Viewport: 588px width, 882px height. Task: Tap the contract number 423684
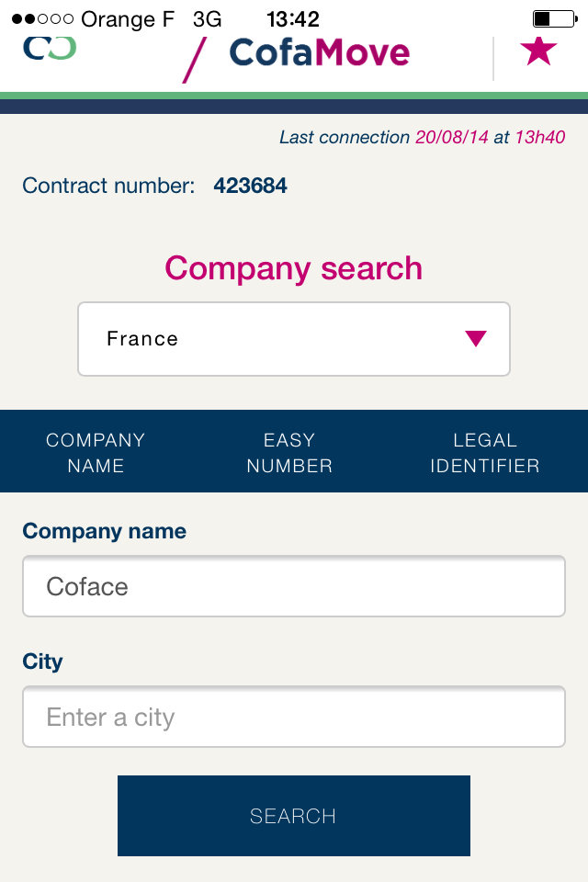(x=250, y=186)
